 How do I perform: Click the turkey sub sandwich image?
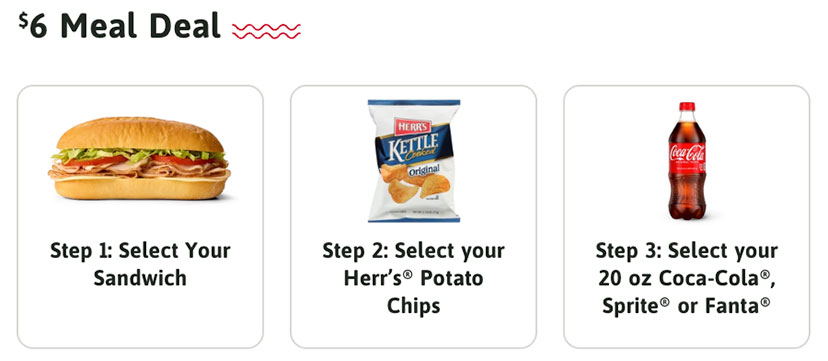pyautogui.click(x=140, y=158)
